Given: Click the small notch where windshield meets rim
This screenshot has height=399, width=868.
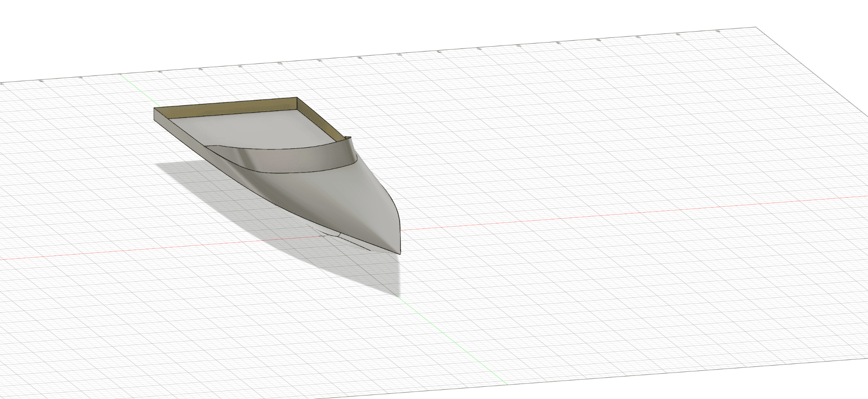Looking at the screenshot, I should coord(348,137).
